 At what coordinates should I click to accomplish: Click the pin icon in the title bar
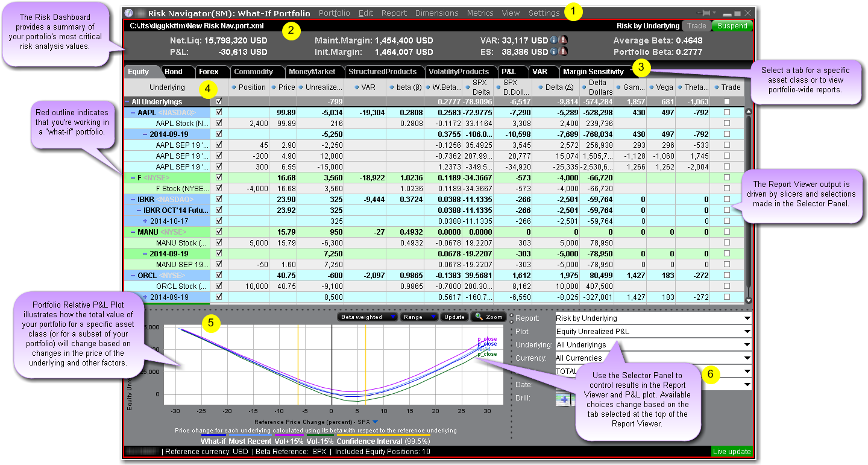click(703, 13)
